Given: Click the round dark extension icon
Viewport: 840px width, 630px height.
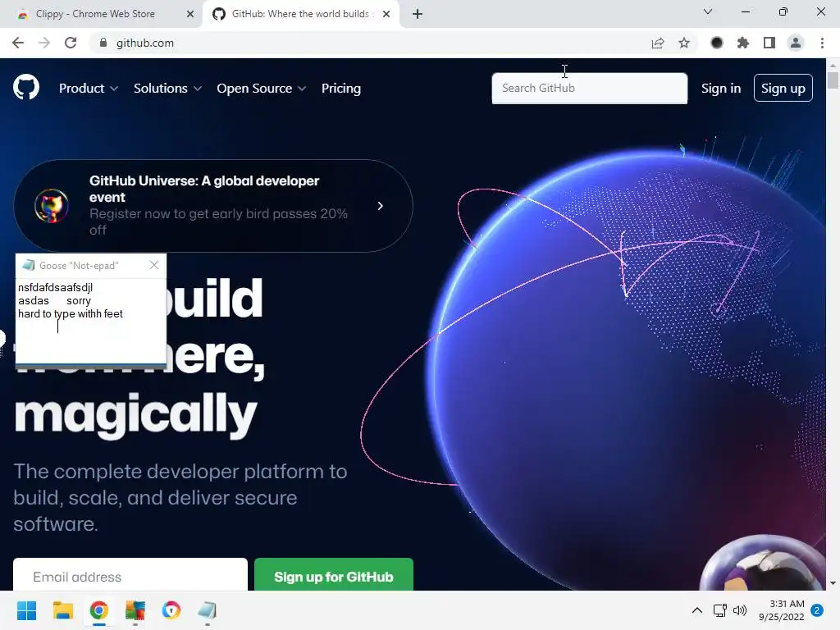Looking at the screenshot, I should point(717,43).
